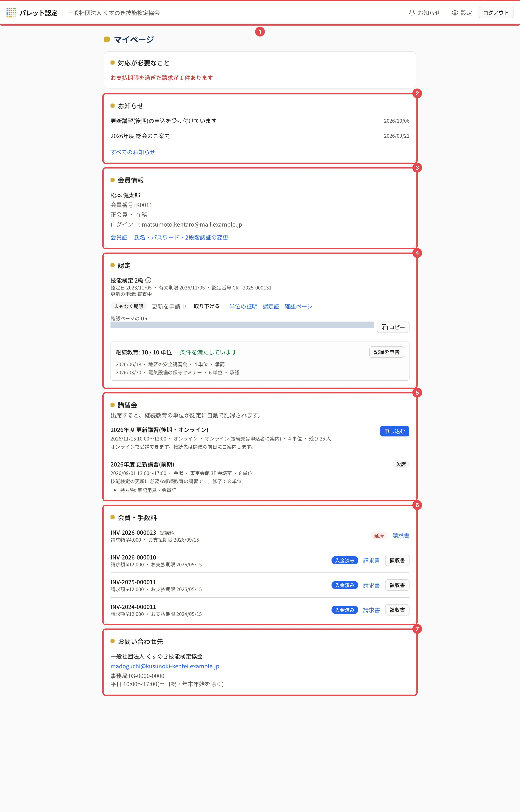Image resolution: width=520 pixels, height=812 pixels.
Task: Click 入金済み badge for INV-2026-000010
Action: pos(345,560)
